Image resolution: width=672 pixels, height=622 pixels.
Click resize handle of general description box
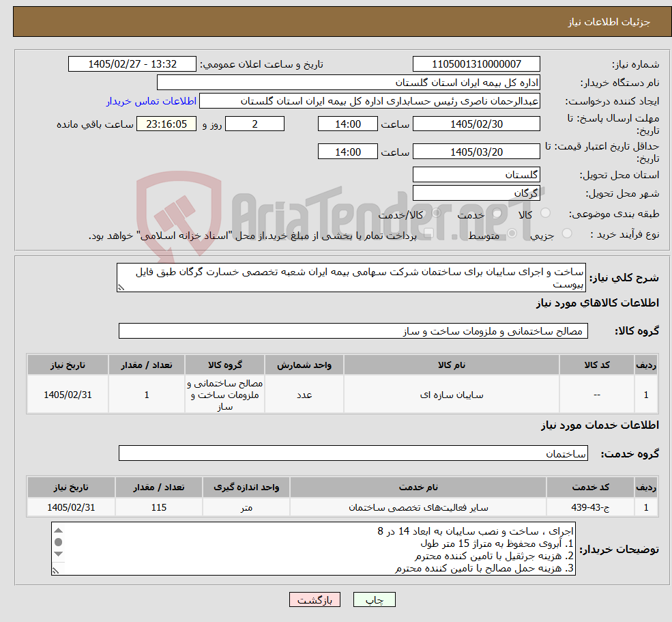coord(121,288)
